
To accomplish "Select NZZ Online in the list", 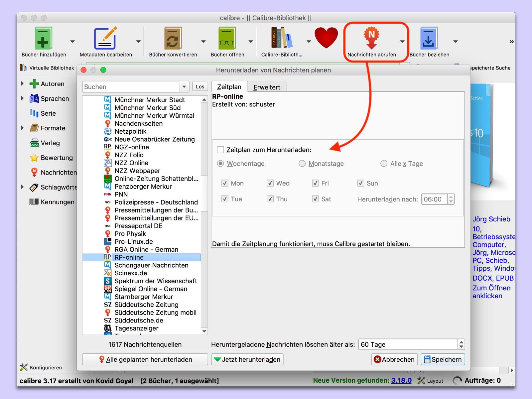I will [x=131, y=163].
